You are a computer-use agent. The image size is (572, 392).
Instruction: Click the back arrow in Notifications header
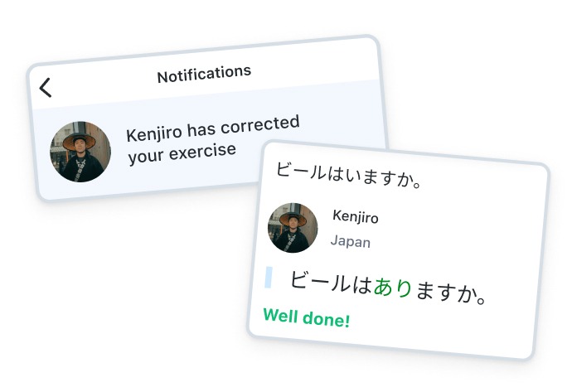[x=46, y=87]
